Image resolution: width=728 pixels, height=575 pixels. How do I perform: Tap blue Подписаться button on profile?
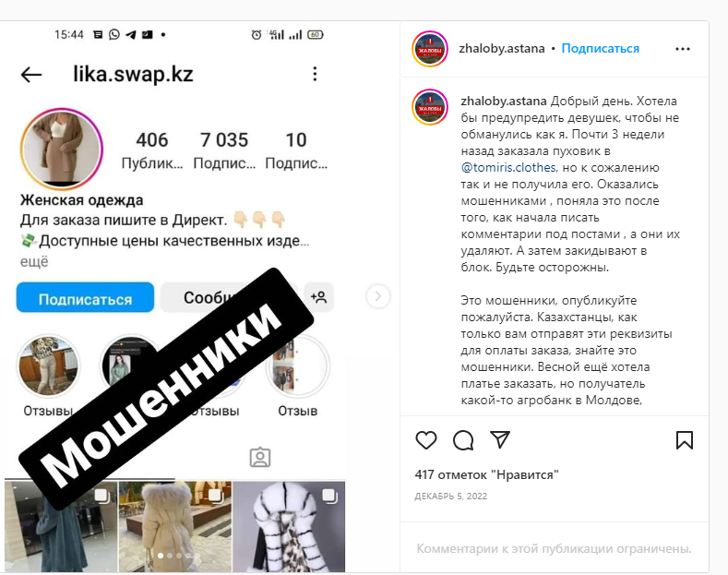(x=85, y=297)
